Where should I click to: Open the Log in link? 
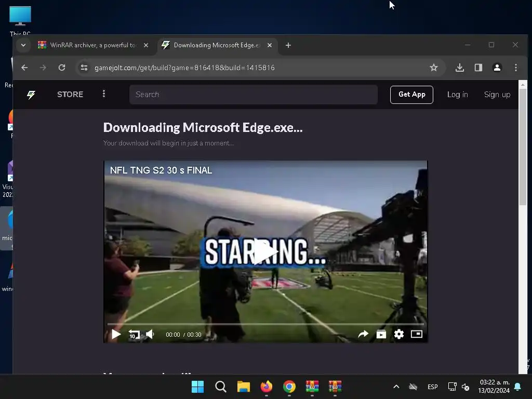(x=457, y=95)
